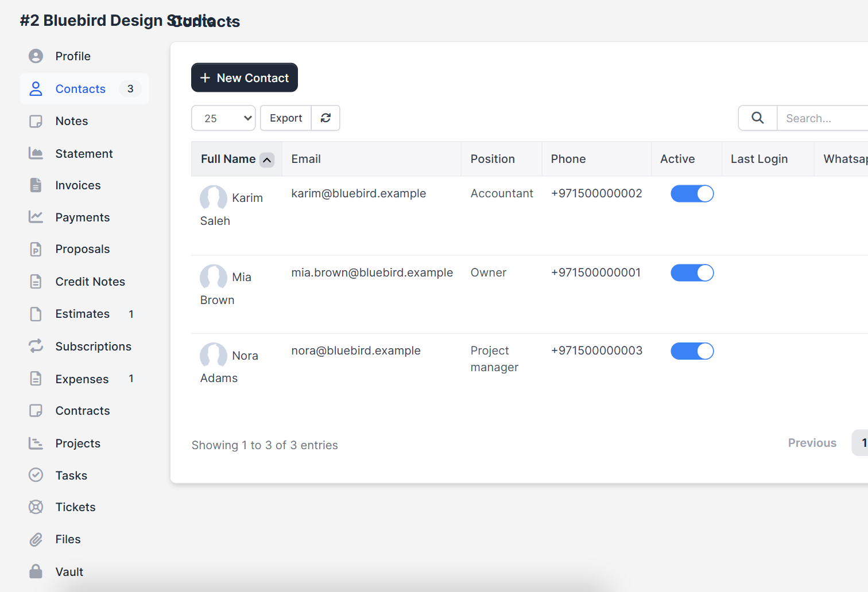Image resolution: width=868 pixels, height=592 pixels.
Task: Open Expenses from the sidebar
Action: tap(84, 379)
